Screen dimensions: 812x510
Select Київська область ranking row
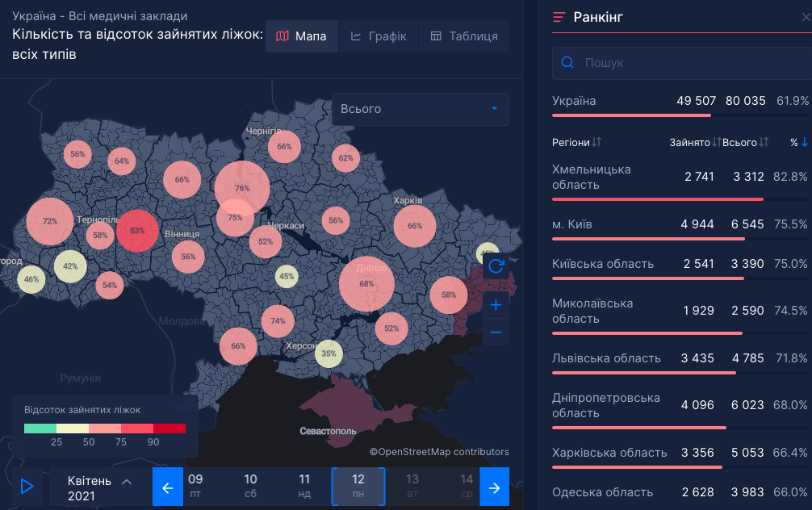click(x=681, y=268)
